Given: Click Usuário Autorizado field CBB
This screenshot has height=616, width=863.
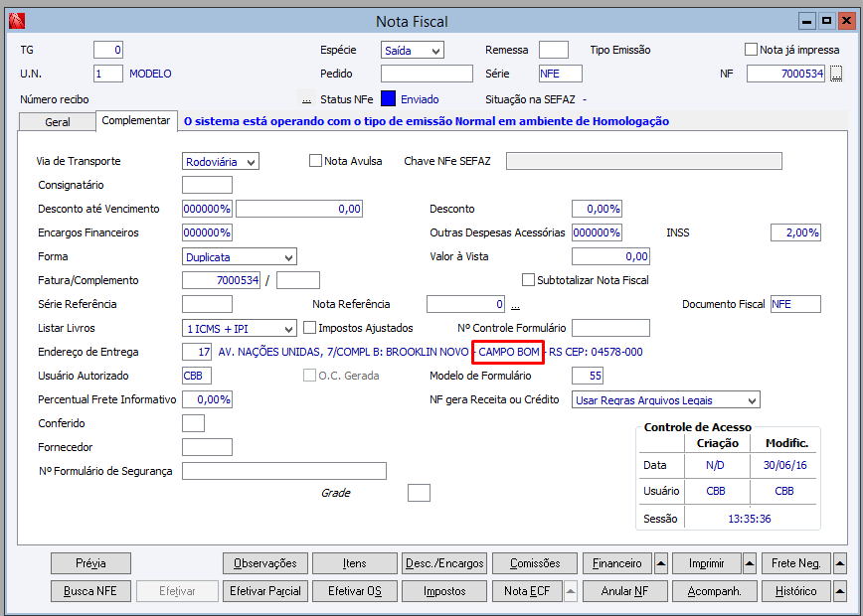Looking at the screenshot, I should 197,376.
